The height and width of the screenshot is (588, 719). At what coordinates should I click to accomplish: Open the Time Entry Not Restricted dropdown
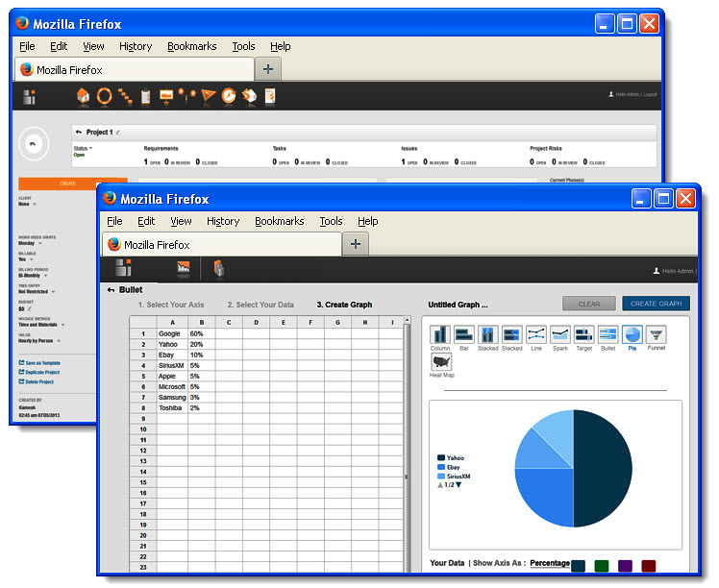point(37,291)
